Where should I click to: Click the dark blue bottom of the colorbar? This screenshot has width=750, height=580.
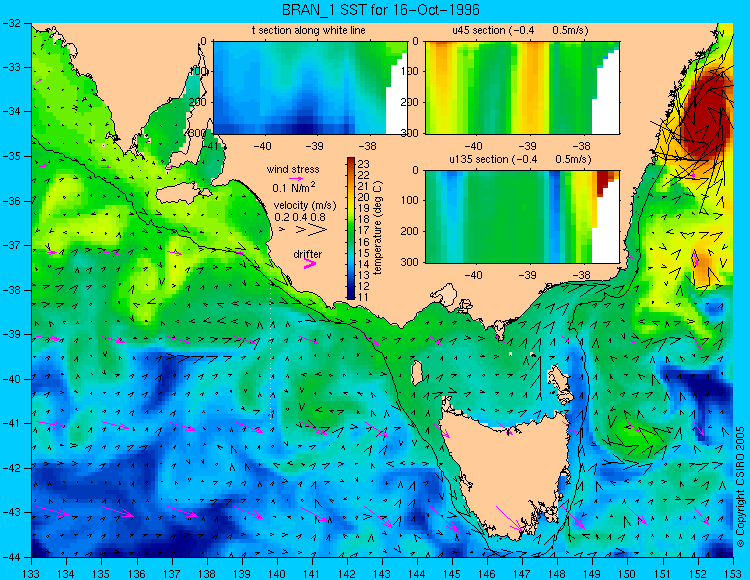click(x=351, y=295)
